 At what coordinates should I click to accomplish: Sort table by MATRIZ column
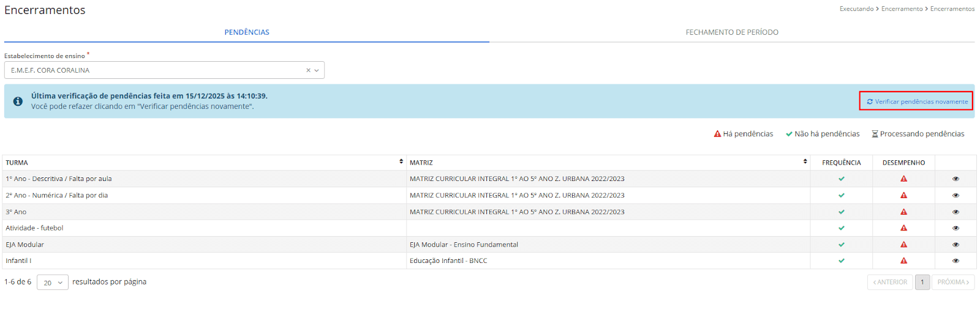coord(805,162)
